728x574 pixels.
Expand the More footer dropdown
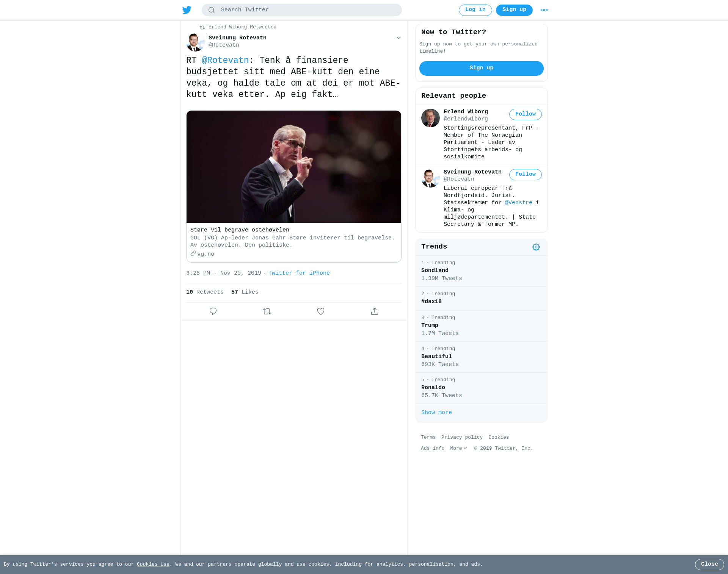click(x=459, y=449)
